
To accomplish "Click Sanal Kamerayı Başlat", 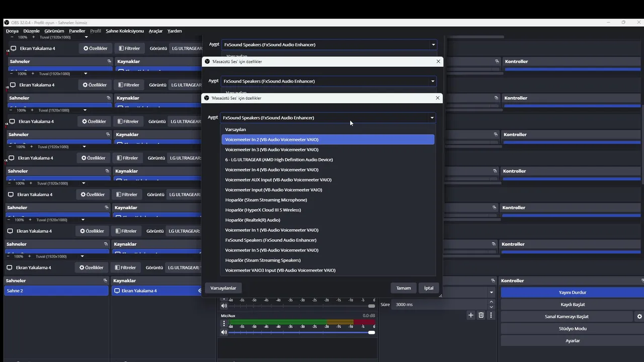I will [567, 316].
